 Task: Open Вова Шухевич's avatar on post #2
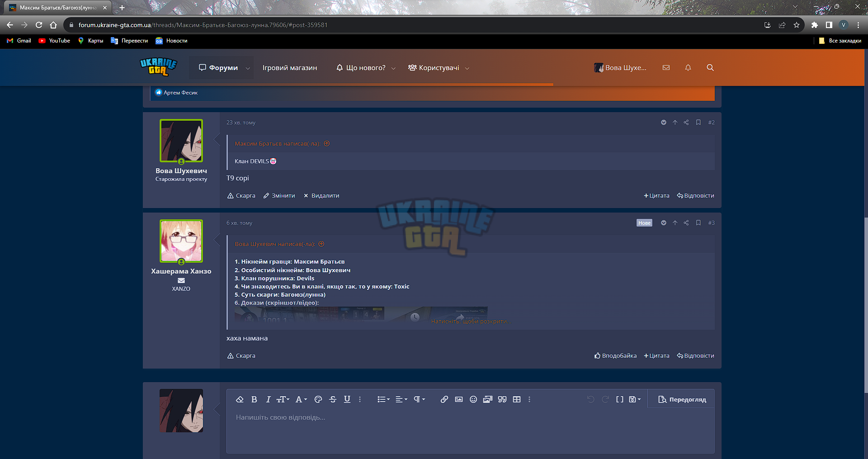(181, 141)
